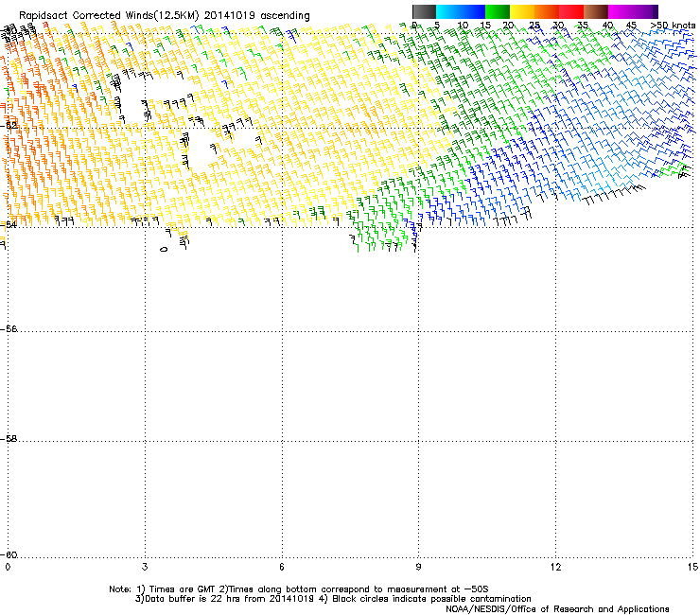Click the color scale label '25'
This screenshot has height=615, width=700.
click(534, 25)
